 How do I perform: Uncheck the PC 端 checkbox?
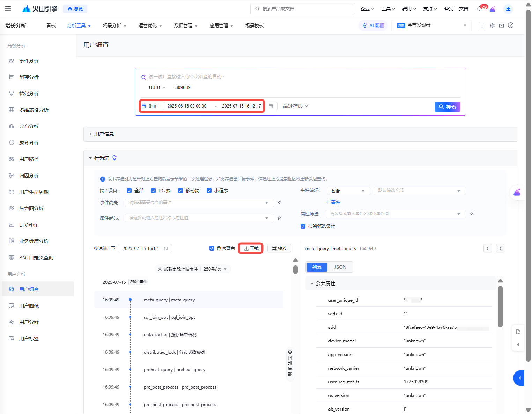(x=153, y=191)
